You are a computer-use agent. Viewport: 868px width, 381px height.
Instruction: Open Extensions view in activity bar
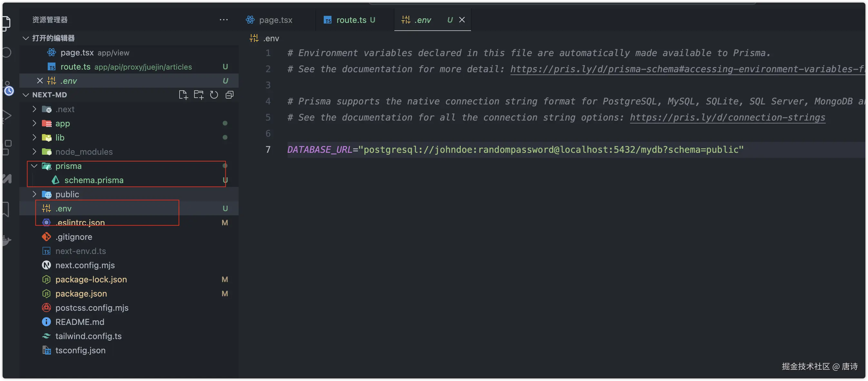click(7, 147)
